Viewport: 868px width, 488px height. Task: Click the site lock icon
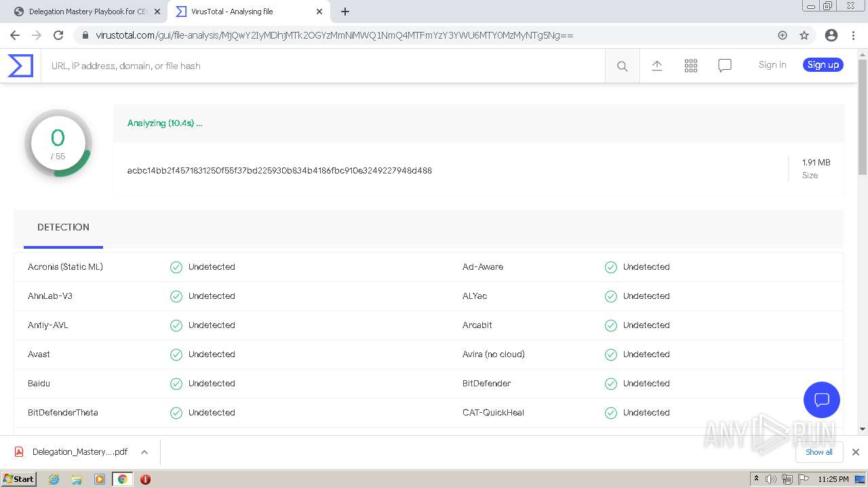[x=85, y=35]
